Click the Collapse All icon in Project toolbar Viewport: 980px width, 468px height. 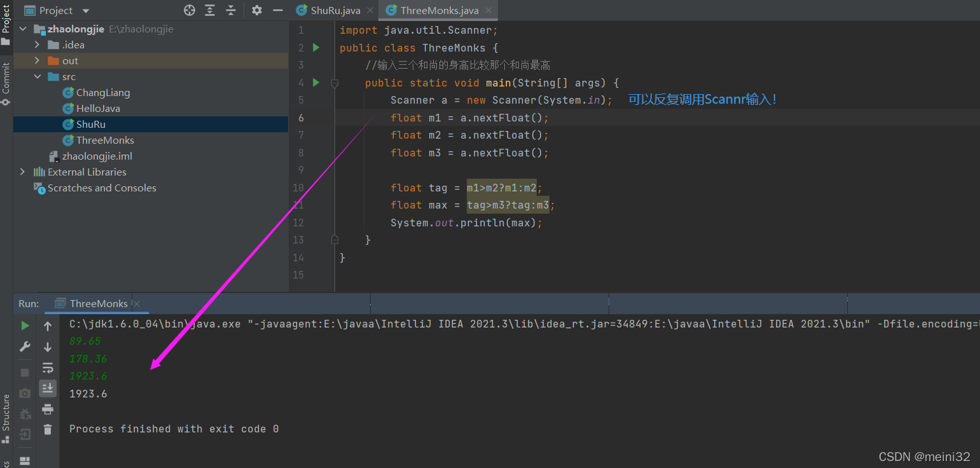pos(231,10)
